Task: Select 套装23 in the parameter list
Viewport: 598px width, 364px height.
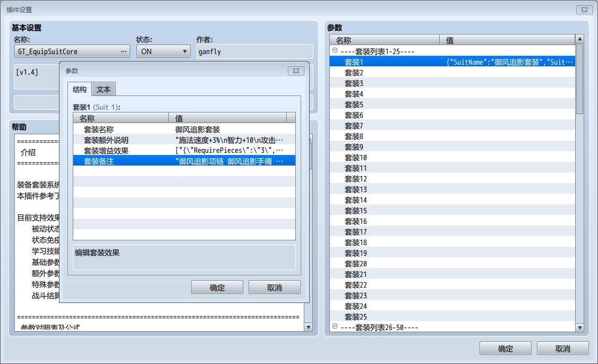Action: tap(452, 296)
